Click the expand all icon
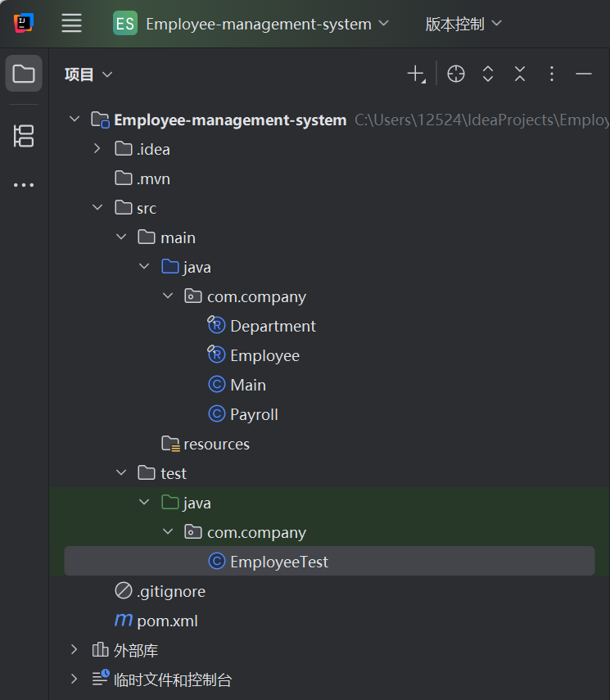Image resolution: width=610 pixels, height=700 pixels. click(488, 74)
